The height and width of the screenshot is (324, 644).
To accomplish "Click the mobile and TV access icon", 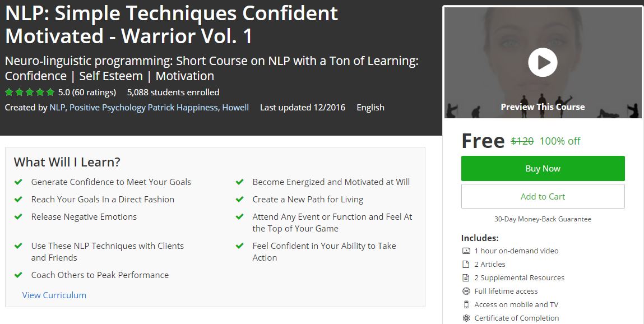I will click(x=466, y=305).
